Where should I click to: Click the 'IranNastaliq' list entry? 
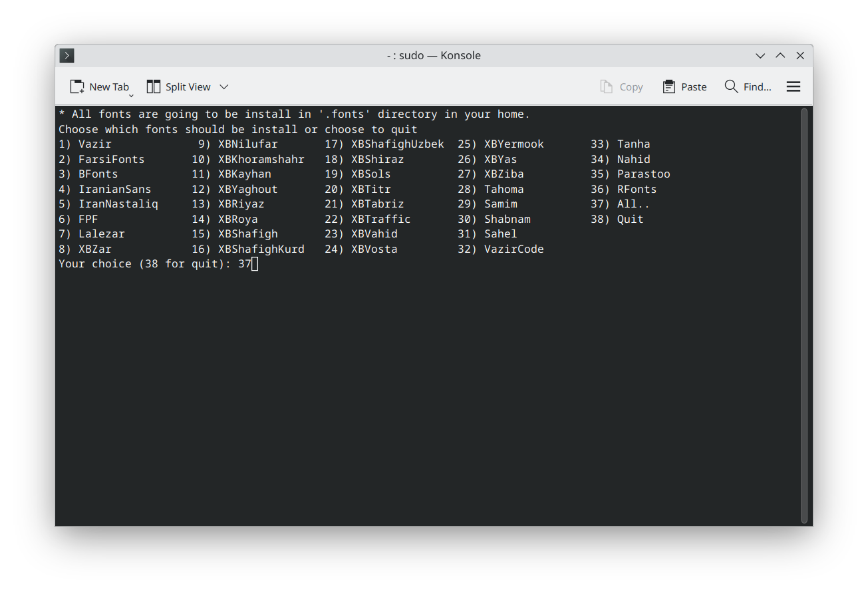point(118,204)
